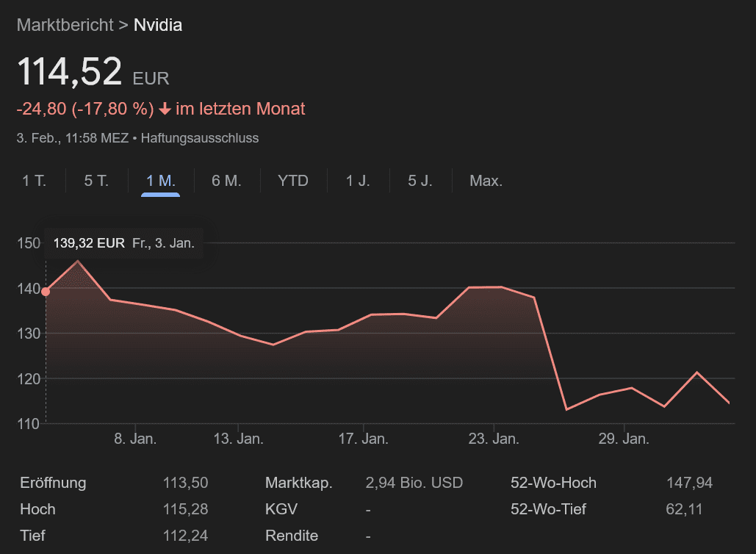Open the Max. range tab
The height and width of the screenshot is (554, 756).
click(486, 181)
